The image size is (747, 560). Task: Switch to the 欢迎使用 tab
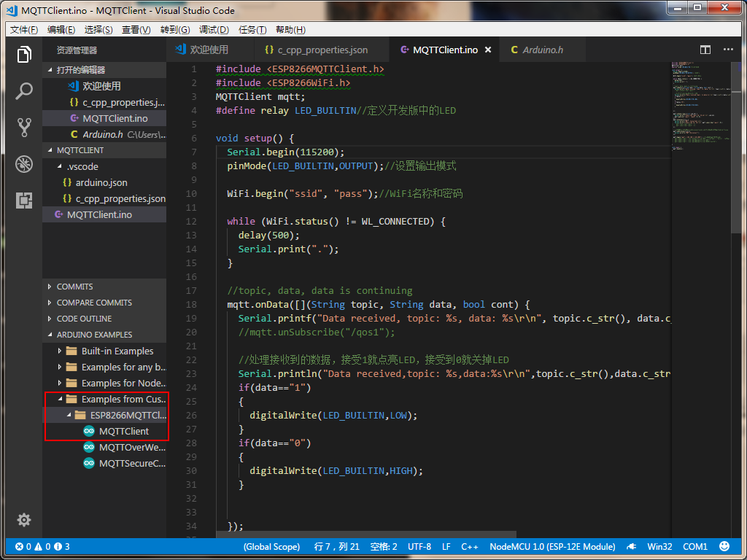(209, 50)
